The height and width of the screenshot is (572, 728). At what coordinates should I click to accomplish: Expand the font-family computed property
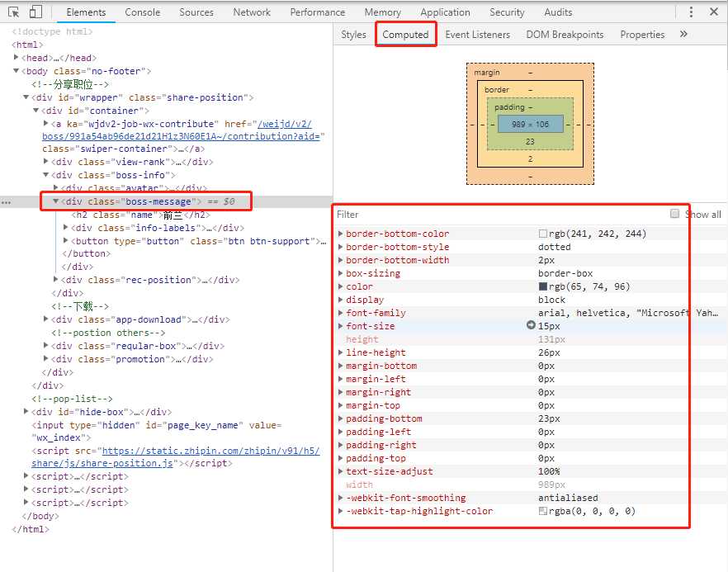(340, 313)
